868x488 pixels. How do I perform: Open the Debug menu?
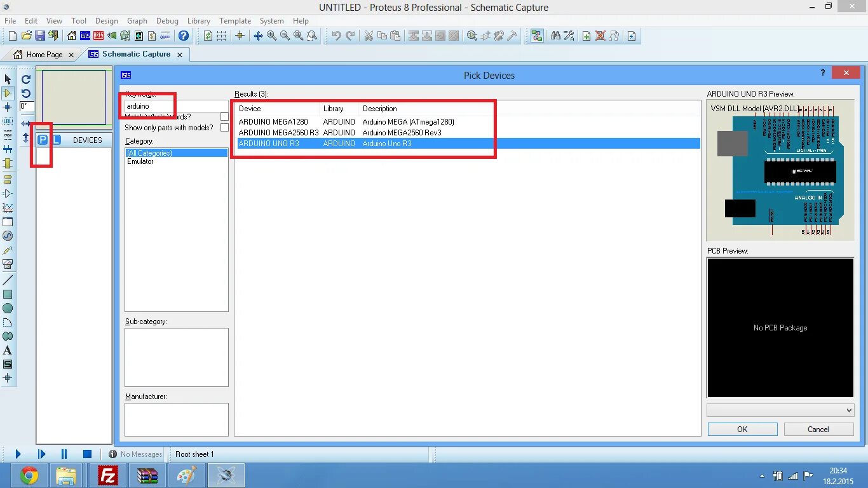(x=167, y=21)
